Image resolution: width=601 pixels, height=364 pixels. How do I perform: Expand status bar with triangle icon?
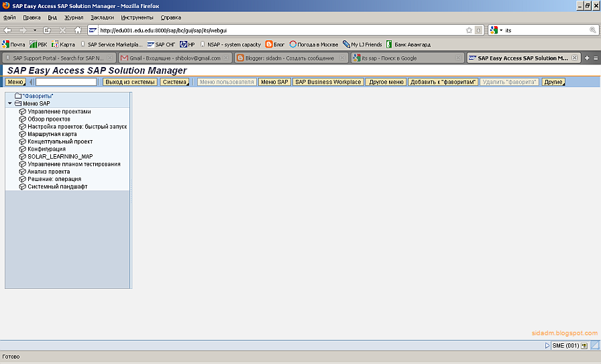coord(547,346)
